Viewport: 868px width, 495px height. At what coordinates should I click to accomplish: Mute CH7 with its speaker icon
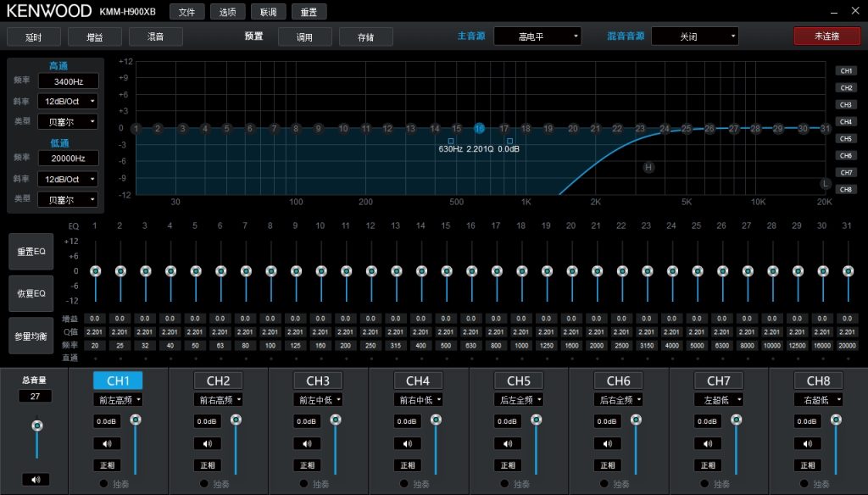[x=708, y=443]
